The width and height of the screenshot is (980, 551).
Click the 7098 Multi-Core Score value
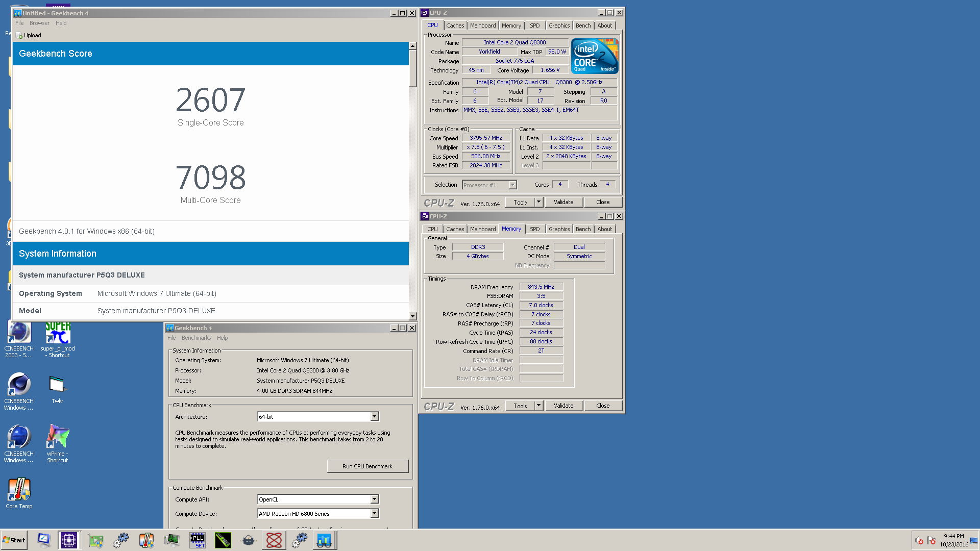210,178
